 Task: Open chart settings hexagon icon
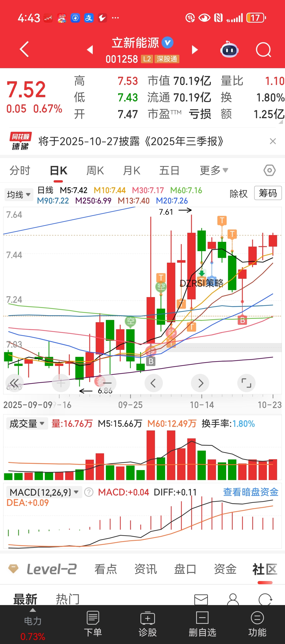[x=270, y=171]
